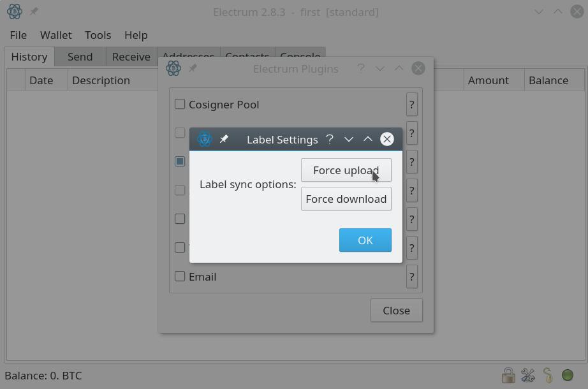
Task: Open the Help menu
Action: (x=136, y=35)
